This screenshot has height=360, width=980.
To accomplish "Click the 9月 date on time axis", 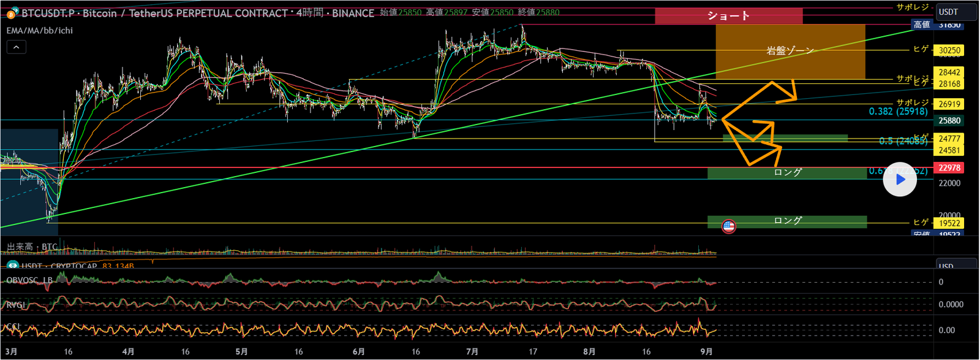I will pyautogui.click(x=706, y=352).
